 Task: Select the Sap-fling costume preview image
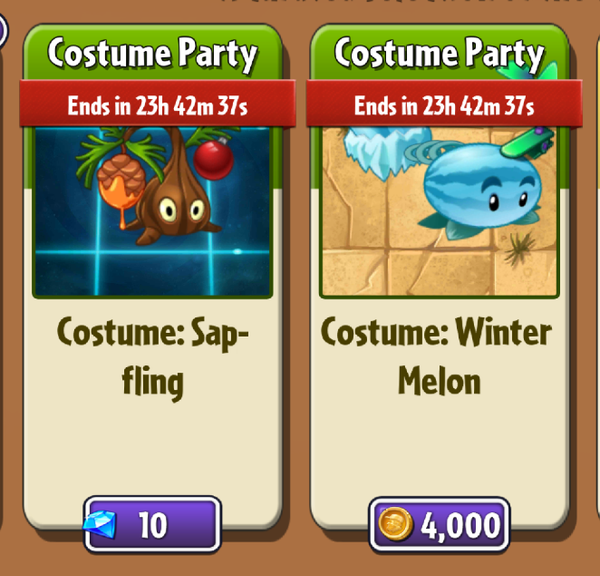(x=152, y=212)
